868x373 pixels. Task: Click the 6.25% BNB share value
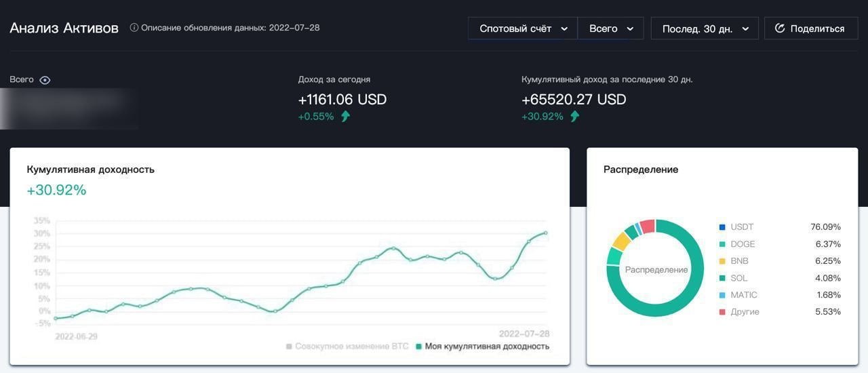828,261
